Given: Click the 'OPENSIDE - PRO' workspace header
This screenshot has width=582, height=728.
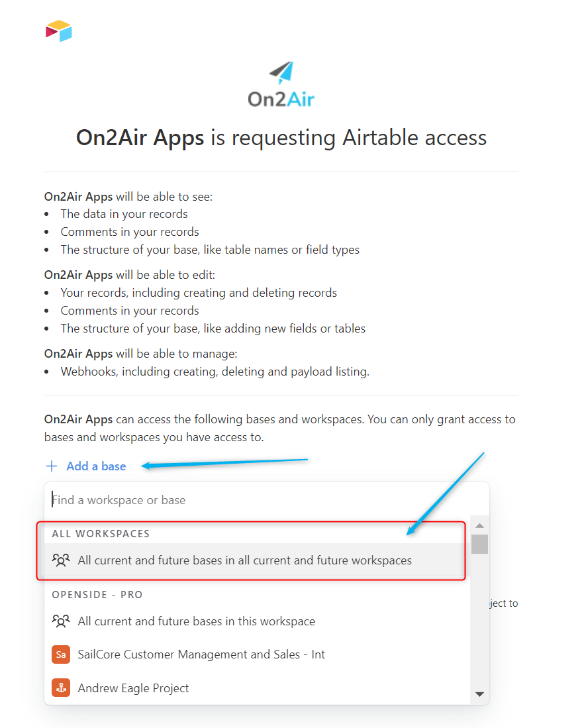Looking at the screenshot, I should click(x=97, y=594).
